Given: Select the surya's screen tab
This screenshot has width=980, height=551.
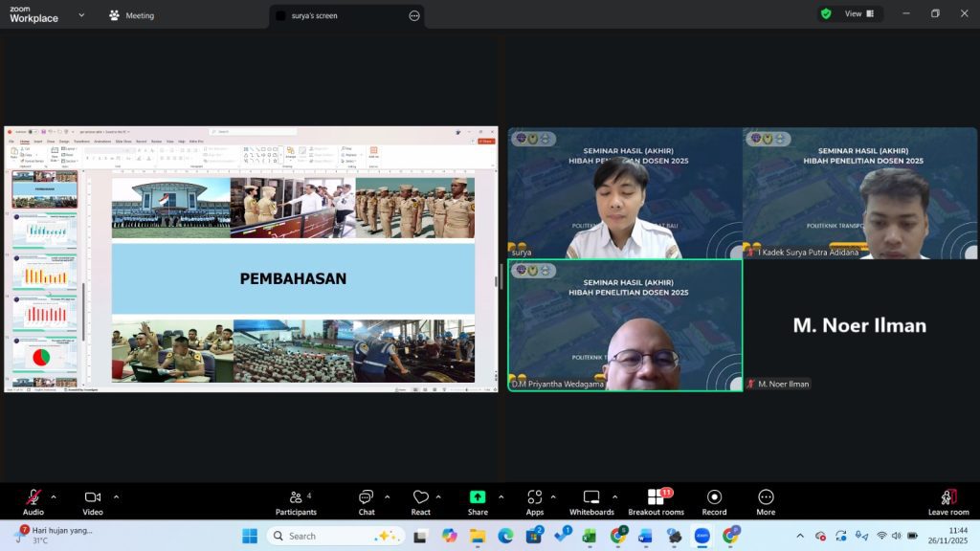Looking at the screenshot, I should (x=314, y=15).
